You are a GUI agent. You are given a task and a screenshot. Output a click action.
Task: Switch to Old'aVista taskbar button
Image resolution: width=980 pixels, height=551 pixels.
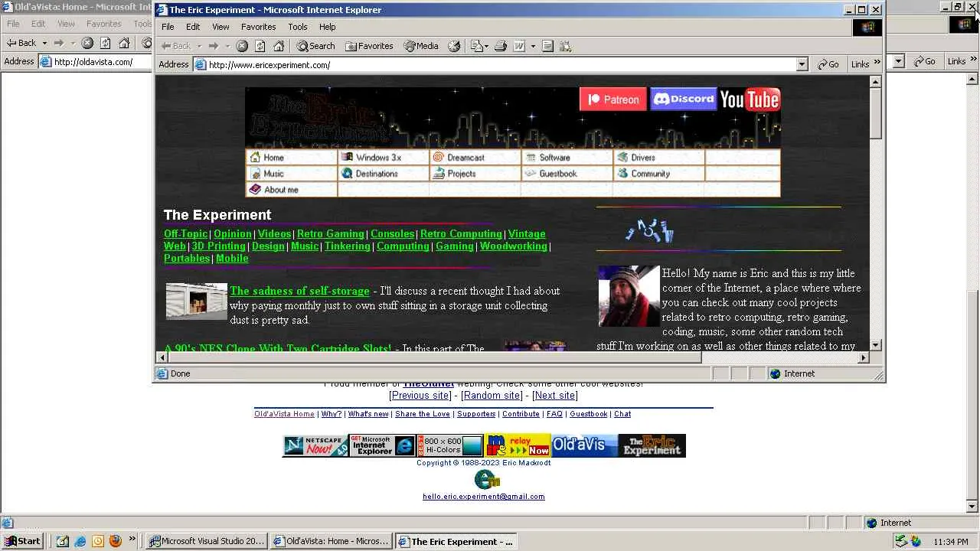(332, 541)
